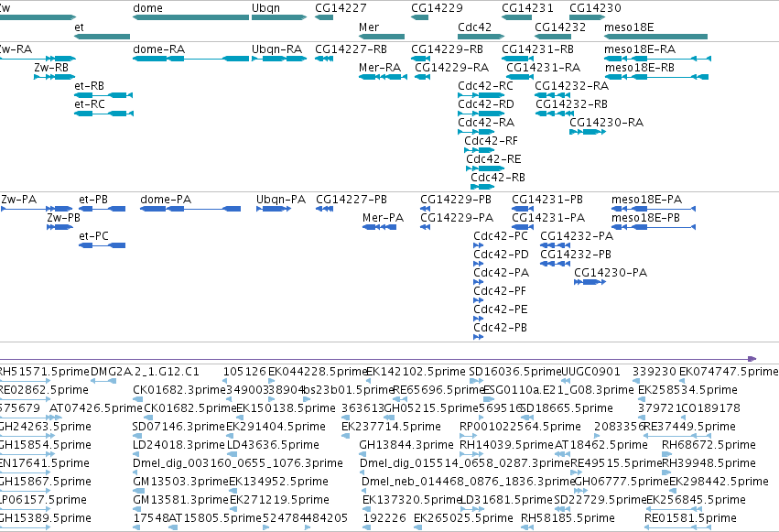Select the CG14231-RB transcript

(x=518, y=59)
